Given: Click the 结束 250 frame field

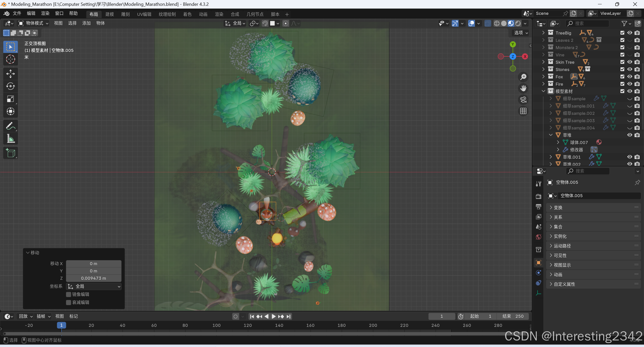Looking at the screenshot, I should (513, 316).
